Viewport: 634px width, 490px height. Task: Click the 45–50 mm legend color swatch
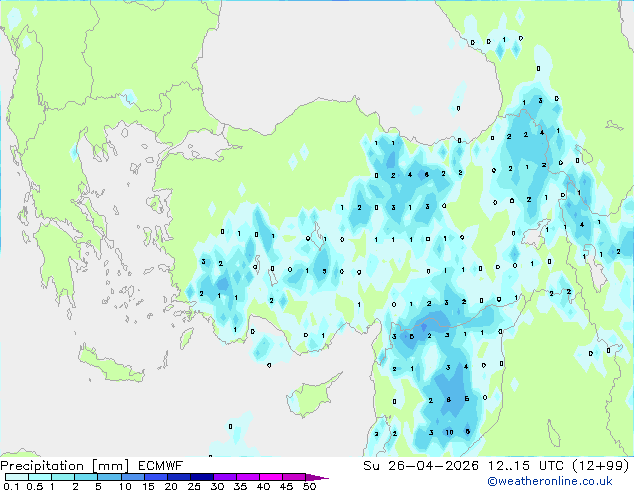click(294, 477)
